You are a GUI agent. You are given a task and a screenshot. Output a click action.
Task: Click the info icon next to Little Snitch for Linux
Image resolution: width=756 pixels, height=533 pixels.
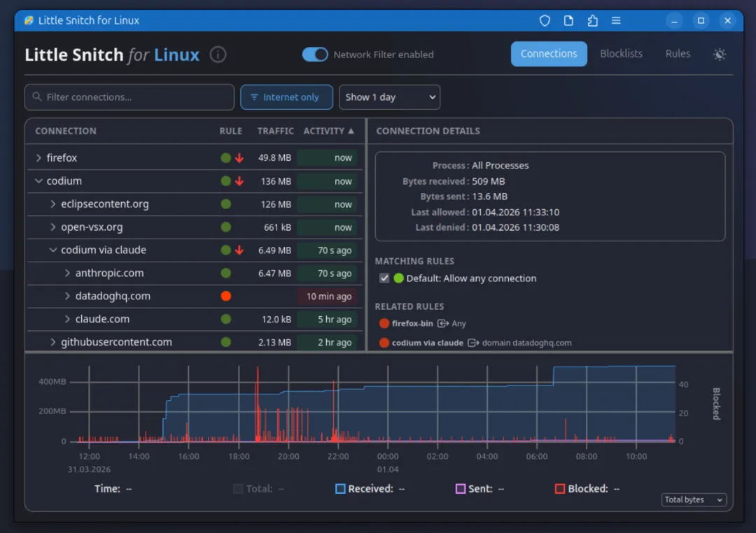(218, 55)
